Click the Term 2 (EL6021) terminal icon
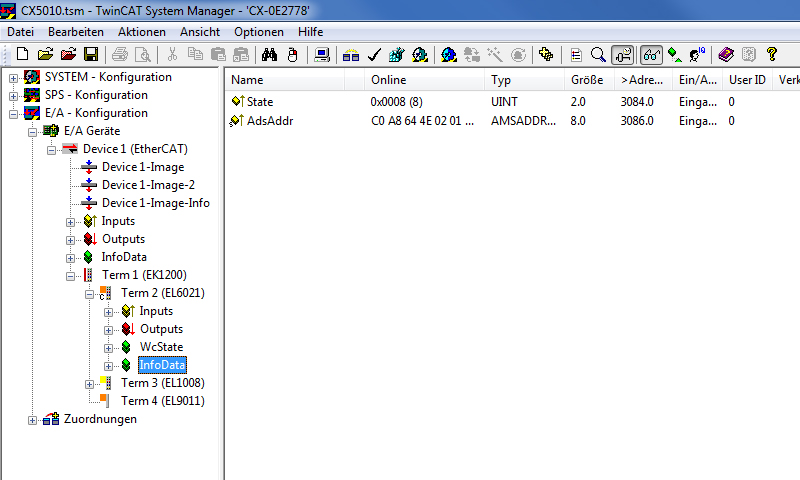The width and height of the screenshot is (800, 480). point(105,293)
